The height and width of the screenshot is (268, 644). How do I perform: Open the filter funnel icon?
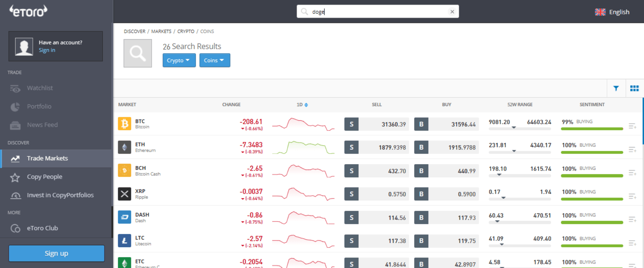pyautogui.click(x=616, y=88)
